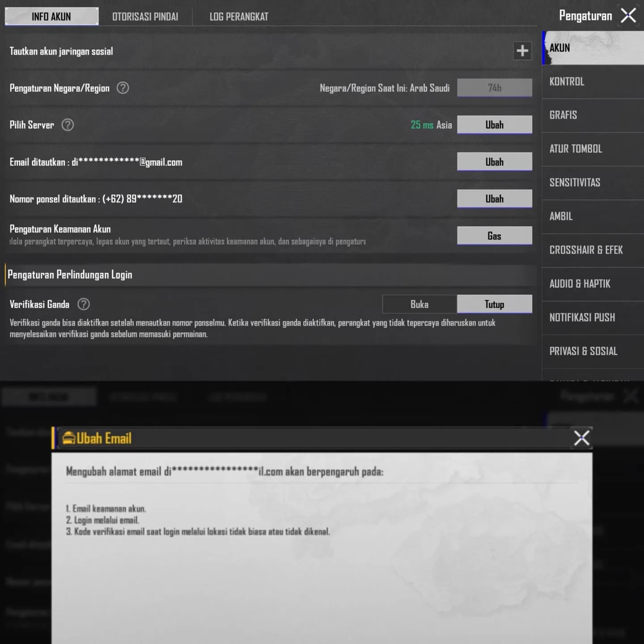Change server with Ubah button beside Asia
The height and width of the screenshot is (644, 644).
tap(495, 125)
